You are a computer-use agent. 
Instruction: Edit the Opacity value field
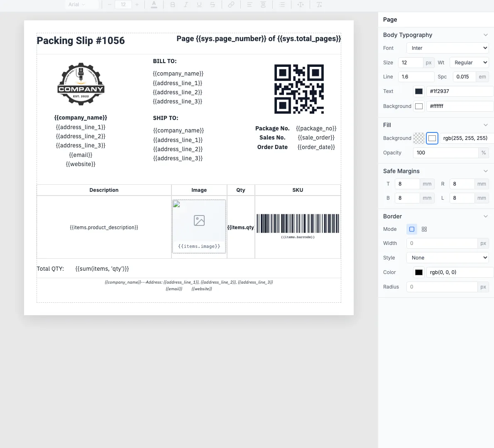click(x=445, y=152)
